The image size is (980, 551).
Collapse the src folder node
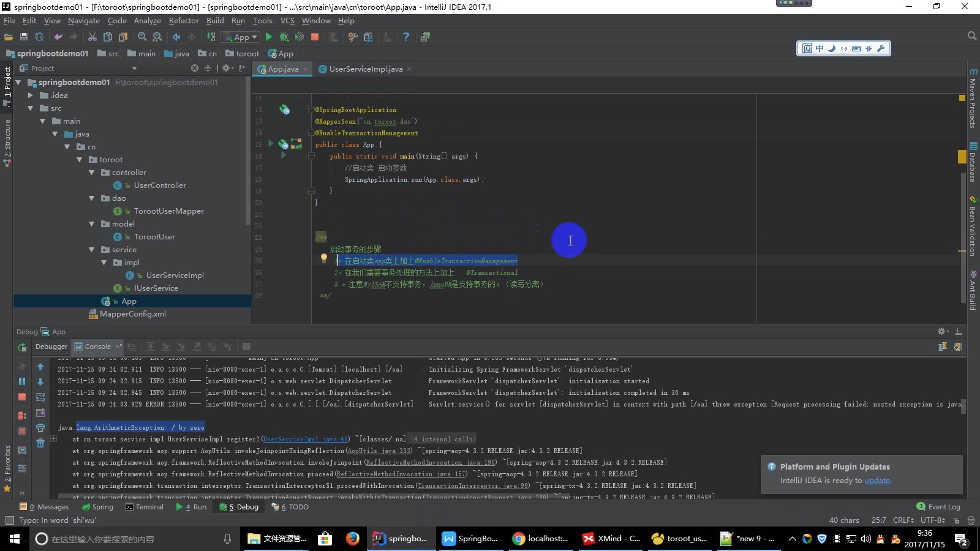coord(31,108)
